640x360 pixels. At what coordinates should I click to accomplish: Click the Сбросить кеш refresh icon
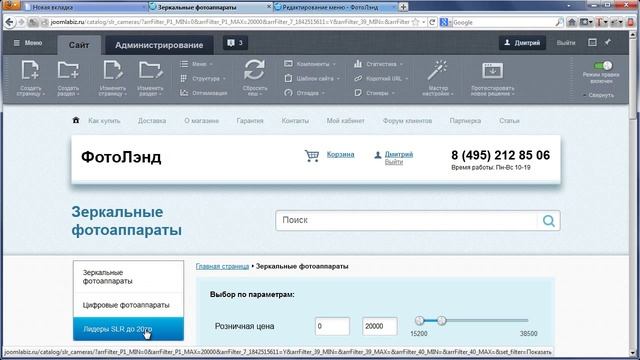coord(254,70)
